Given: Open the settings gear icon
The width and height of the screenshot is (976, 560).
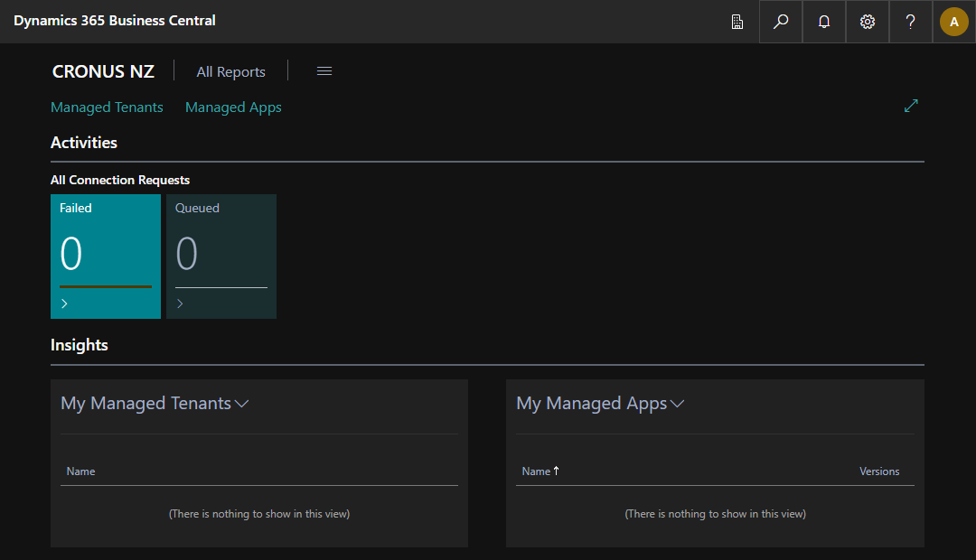Looking at the screenshot, I should (867, 22).
